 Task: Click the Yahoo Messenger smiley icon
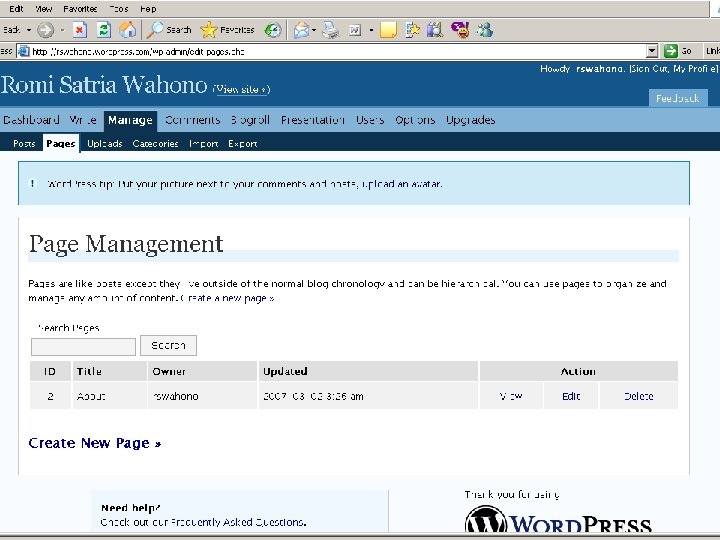(x=460, y=30)
